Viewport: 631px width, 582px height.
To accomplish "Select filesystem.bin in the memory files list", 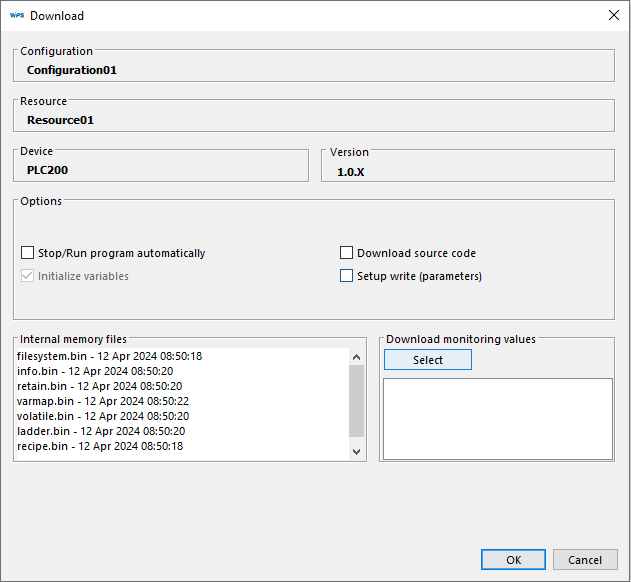I will click(x=110, y=356).
